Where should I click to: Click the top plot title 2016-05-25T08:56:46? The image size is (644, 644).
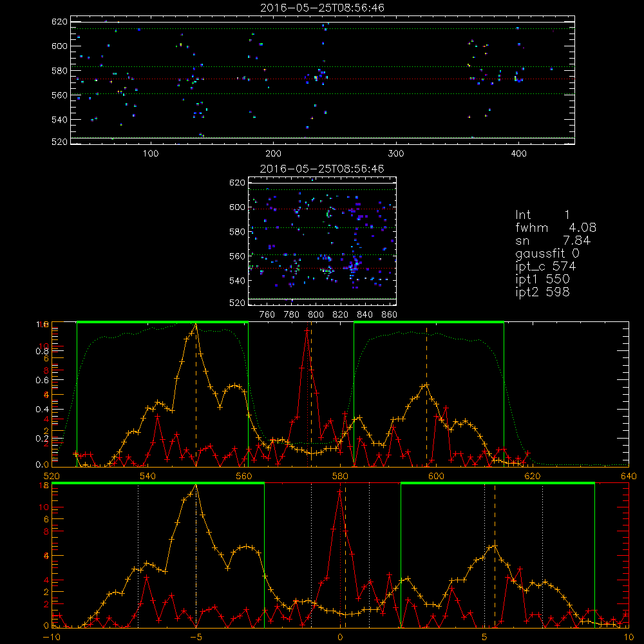point(322,7)
